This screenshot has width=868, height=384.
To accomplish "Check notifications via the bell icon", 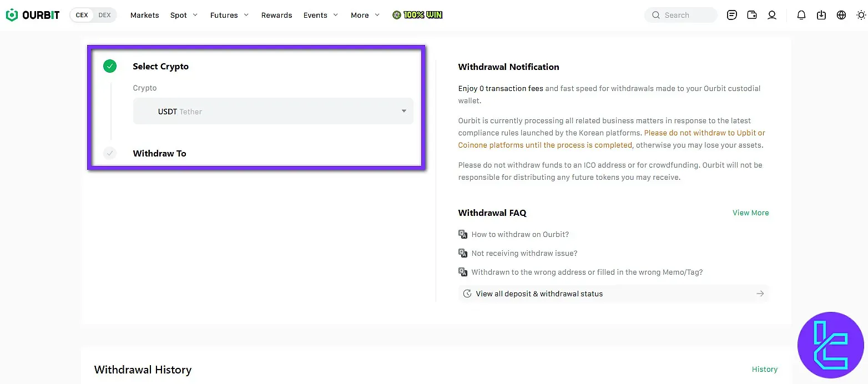I will click(x=801, y=15).
